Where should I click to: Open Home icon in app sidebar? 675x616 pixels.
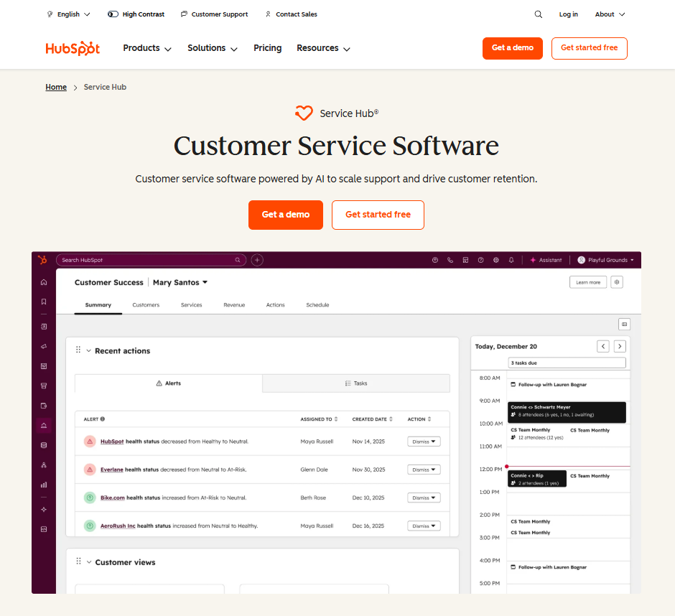(x=44, y=282)
